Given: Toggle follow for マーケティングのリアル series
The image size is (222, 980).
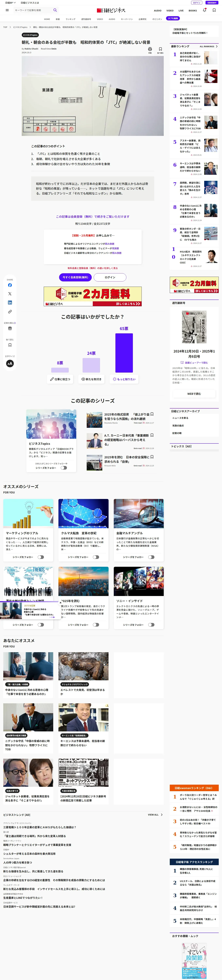Looking at the screenshot, I should [x=41, y=557].
